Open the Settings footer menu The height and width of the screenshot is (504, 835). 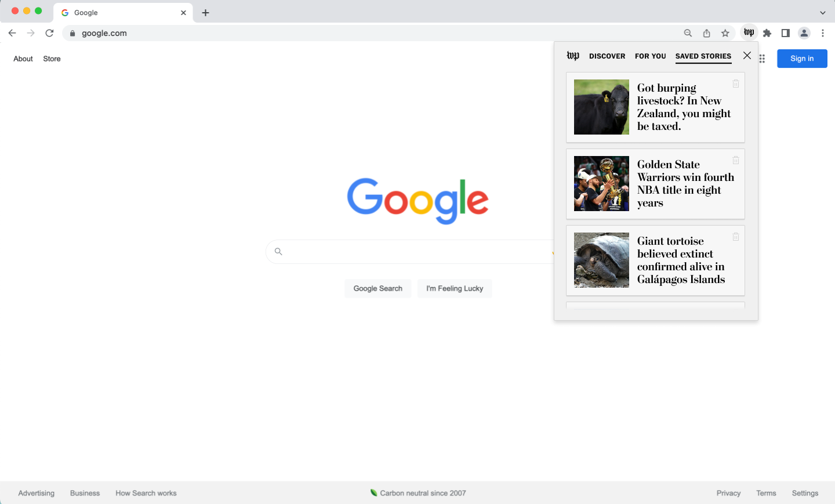(x=805, y=493)
